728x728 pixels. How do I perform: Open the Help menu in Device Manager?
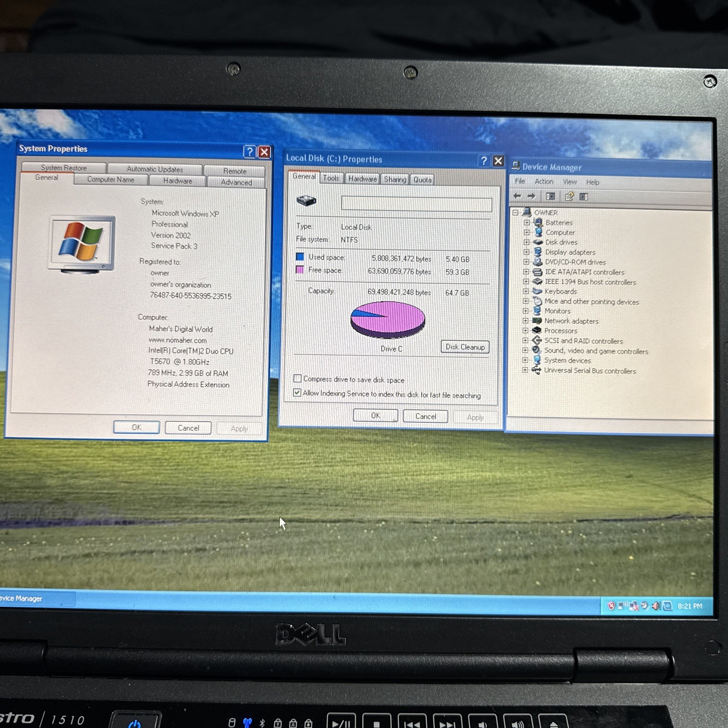pyautogui.click(x=592, y=182)
